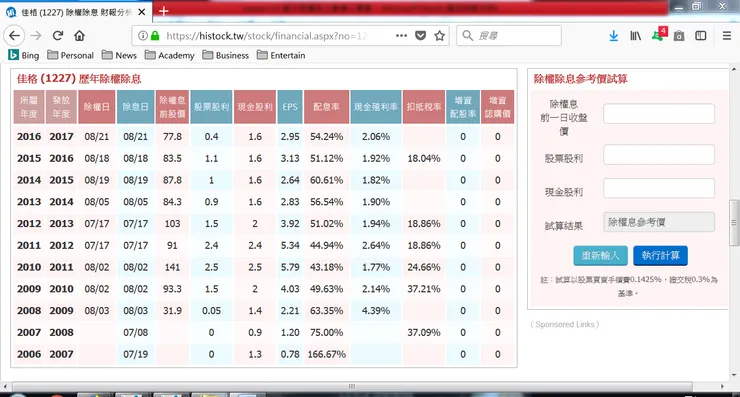This screenshot has height=397, width=740.
Task: Click the 股票股利 input field in calculator
Action: point(659,154)
